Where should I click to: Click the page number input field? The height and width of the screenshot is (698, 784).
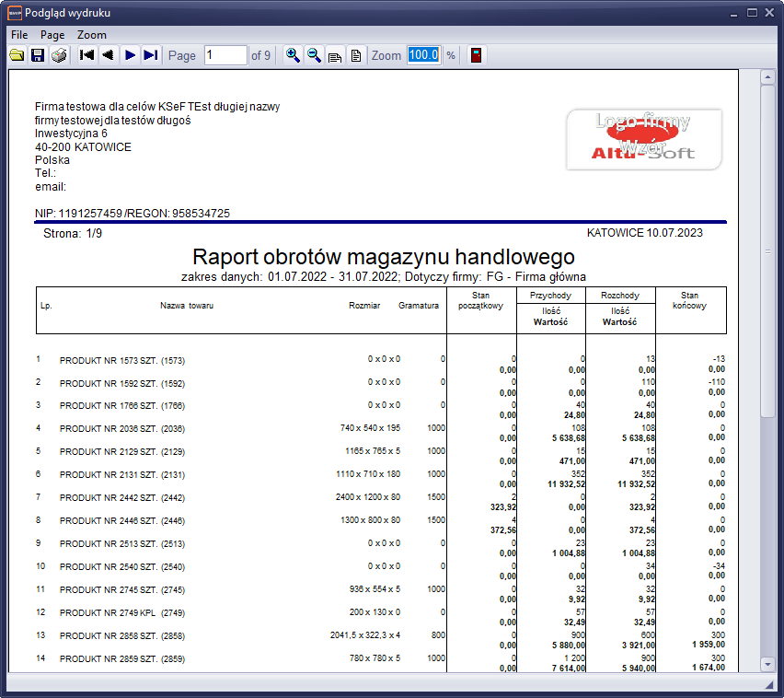pyautogui.click(x=225, y=55)
